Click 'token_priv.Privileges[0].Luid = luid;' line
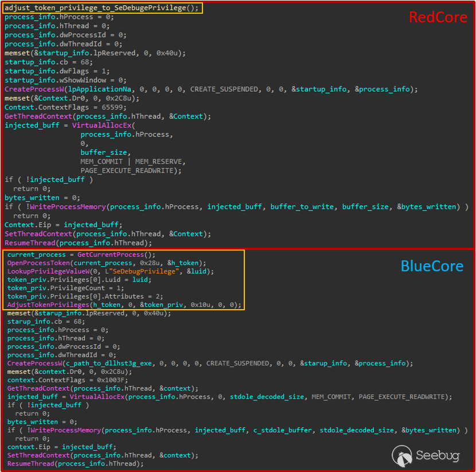Screen dimensions: 476x472 click(79, 280)
